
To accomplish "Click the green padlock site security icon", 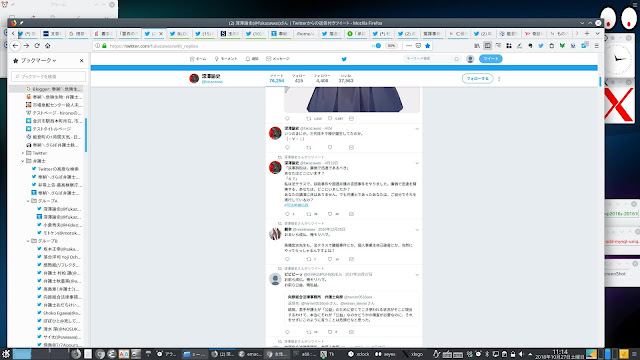I will tap(104, 46).
